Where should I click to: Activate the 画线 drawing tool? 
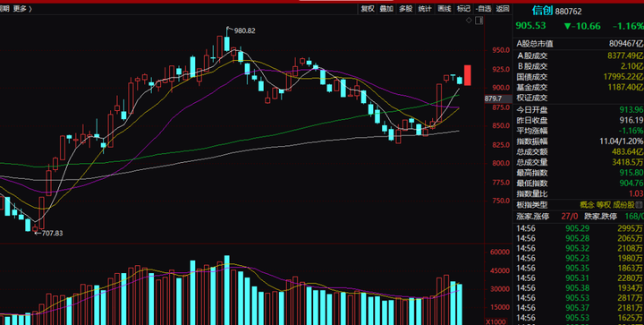(444, 9)
